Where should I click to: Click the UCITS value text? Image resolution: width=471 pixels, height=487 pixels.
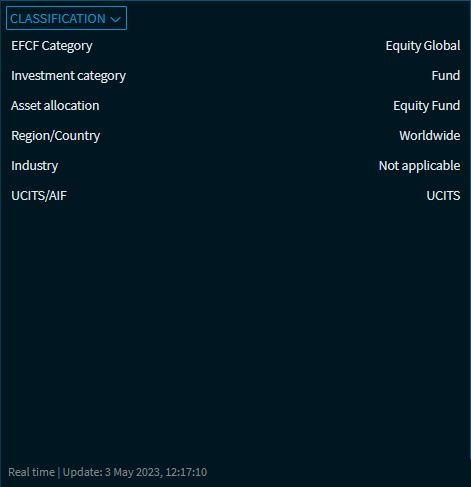pyautogui.click(x=443, y=196)
